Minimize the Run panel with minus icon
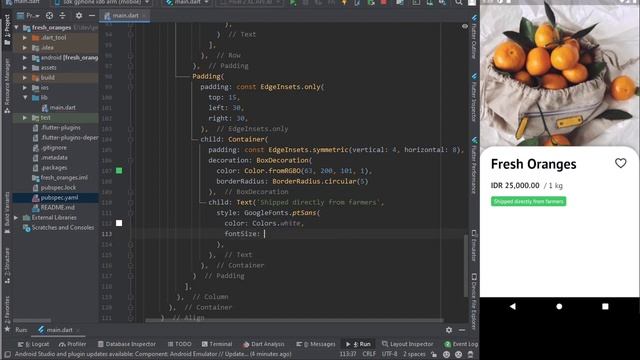This screenshot has width=640, height=360. click(462, 330)
